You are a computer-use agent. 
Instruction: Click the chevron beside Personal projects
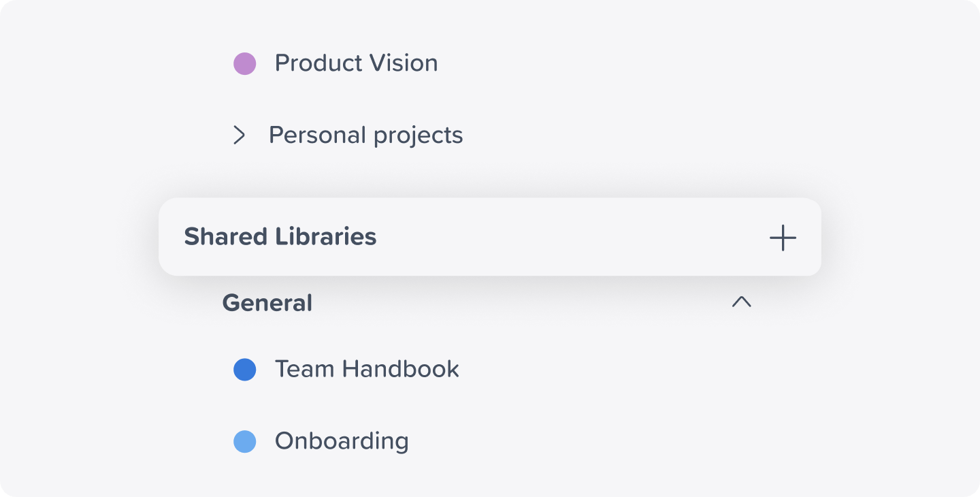240,135
